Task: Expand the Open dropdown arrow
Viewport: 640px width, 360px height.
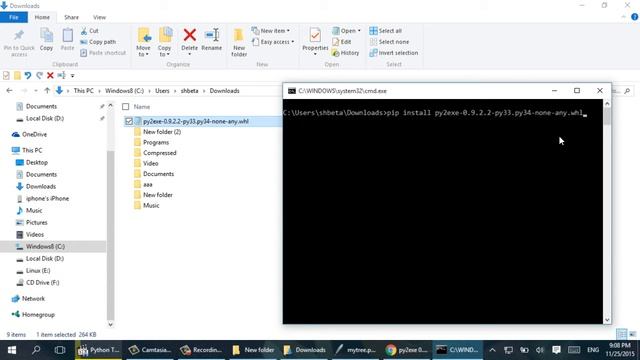Action: 359,31
